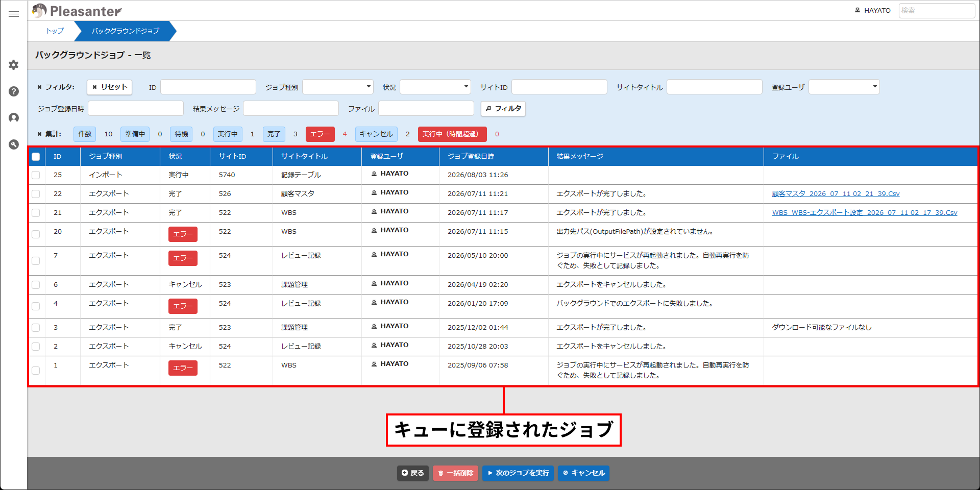Check the row for job ID 7
The height and width of the screenshot is (490, 980).
[x=36, y=261]
